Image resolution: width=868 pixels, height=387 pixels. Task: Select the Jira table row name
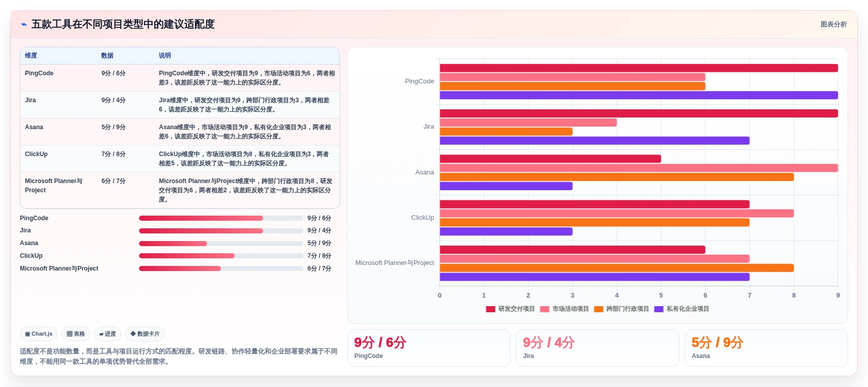[31, 100]
